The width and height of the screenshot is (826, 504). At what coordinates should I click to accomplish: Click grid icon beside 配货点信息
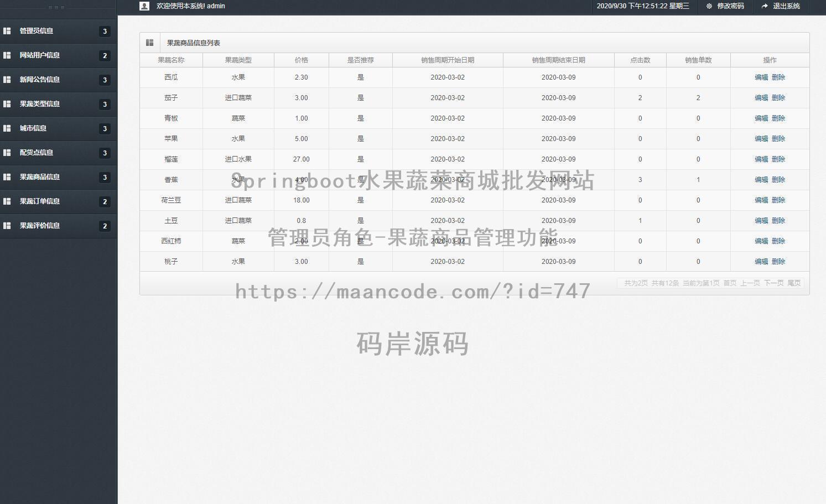[x=7, y=153]
